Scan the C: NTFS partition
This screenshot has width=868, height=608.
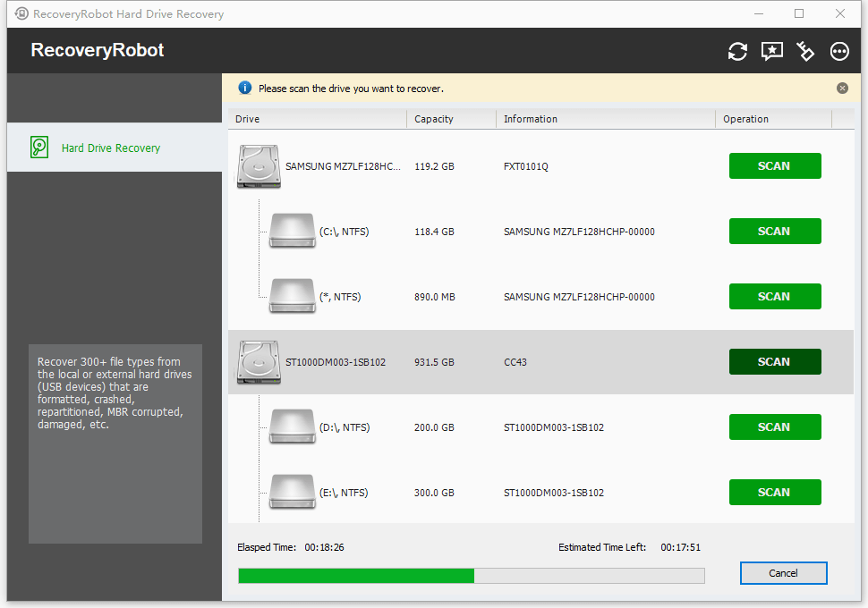click(774, 231)
